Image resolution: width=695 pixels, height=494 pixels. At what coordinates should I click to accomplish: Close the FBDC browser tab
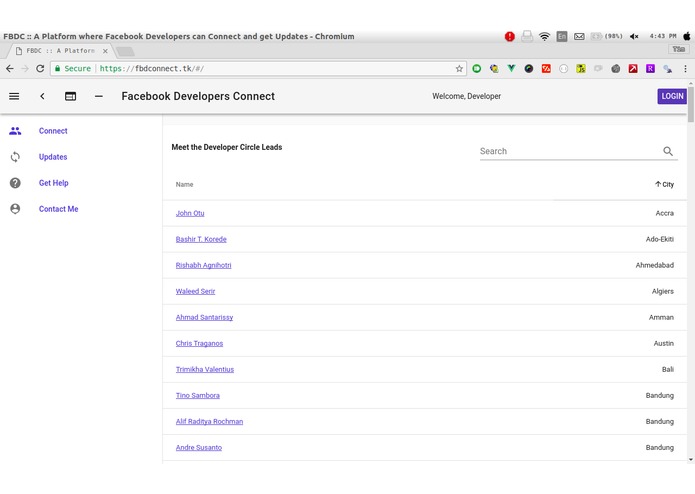pyautogui.click(x=105, y=51)
